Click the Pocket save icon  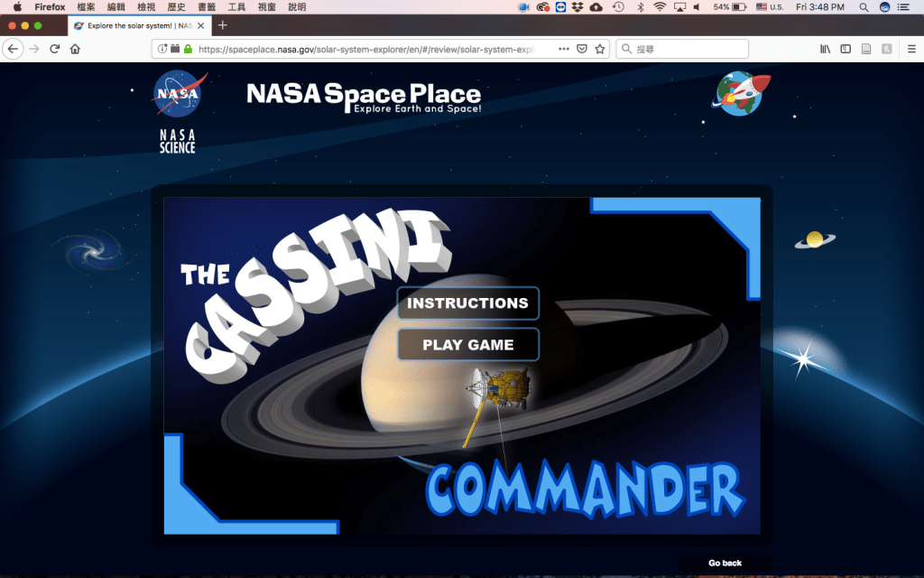582,49
